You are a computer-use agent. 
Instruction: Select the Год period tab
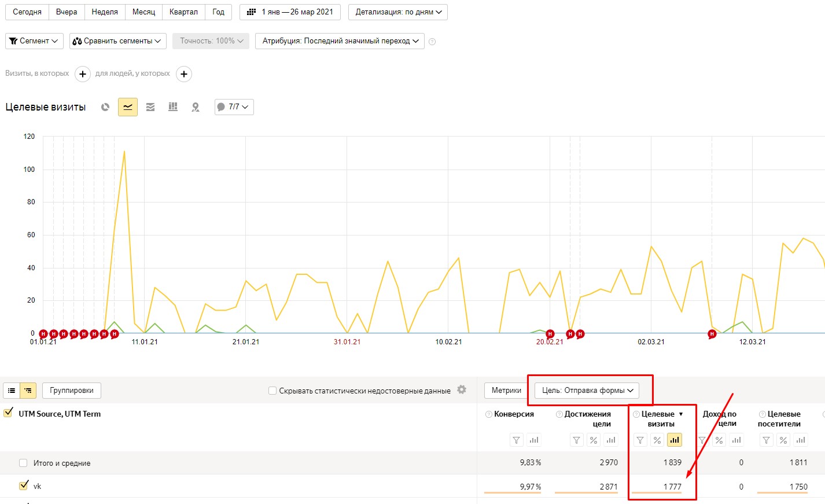pyautogui.click(x=218, y=12)
